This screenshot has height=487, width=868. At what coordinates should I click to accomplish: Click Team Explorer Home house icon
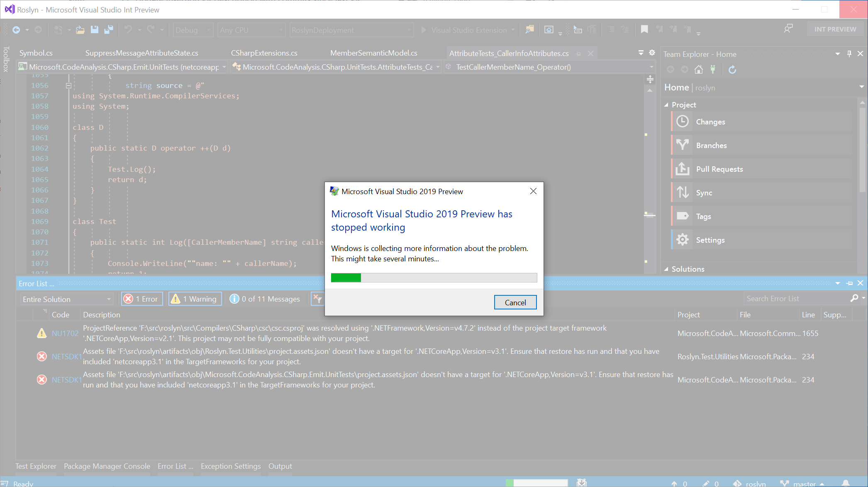[x=699, y=70]
